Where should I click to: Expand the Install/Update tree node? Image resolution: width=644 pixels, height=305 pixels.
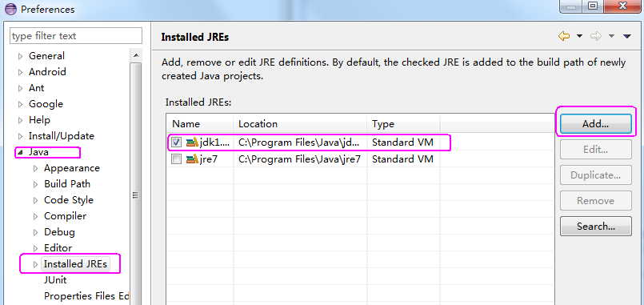21,136
